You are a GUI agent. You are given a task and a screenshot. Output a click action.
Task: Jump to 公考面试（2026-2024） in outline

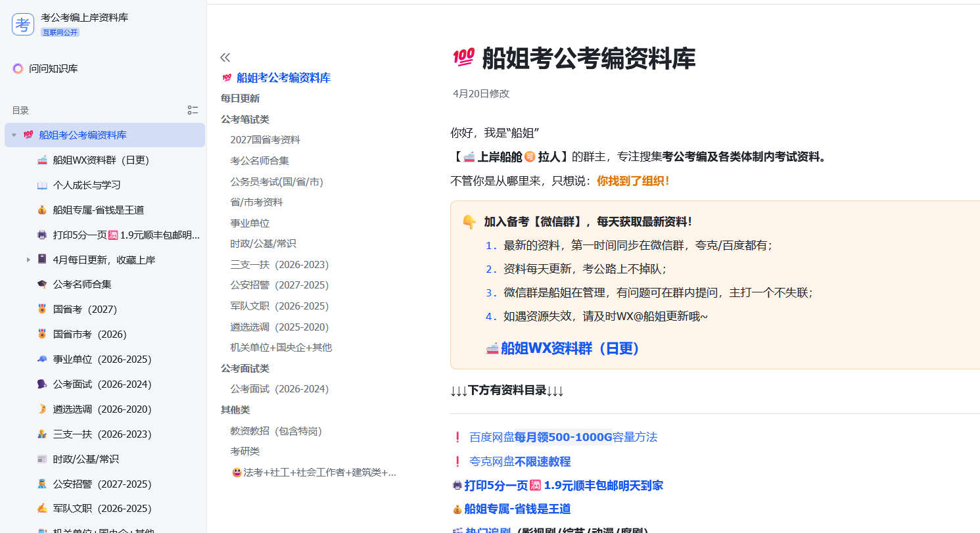pyautogui.click(x=279, y=388)
